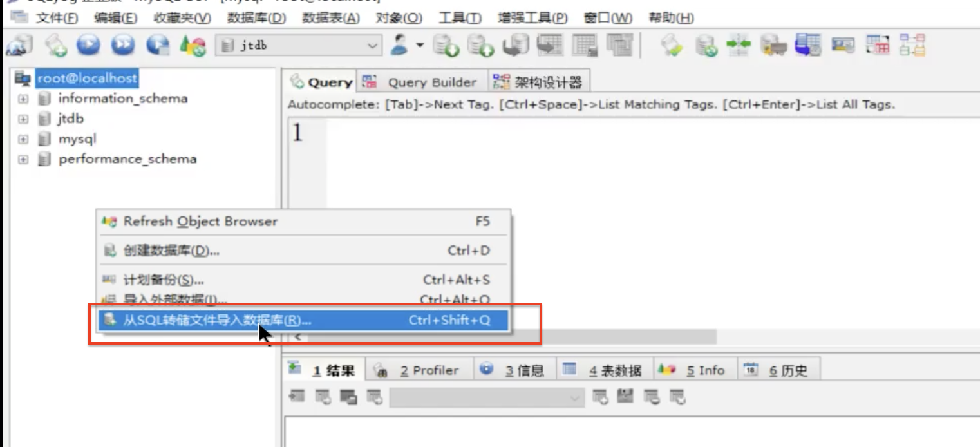The height and width of the screenshot is (447, 980).
Task: Open the 帮助(H) menu
Action: 672,17
